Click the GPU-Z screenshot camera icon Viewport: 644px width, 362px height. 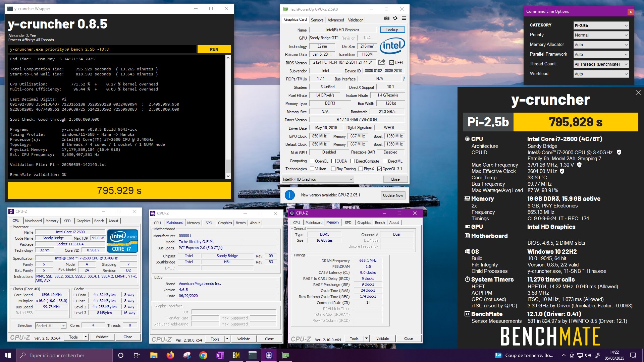(386, 18)
